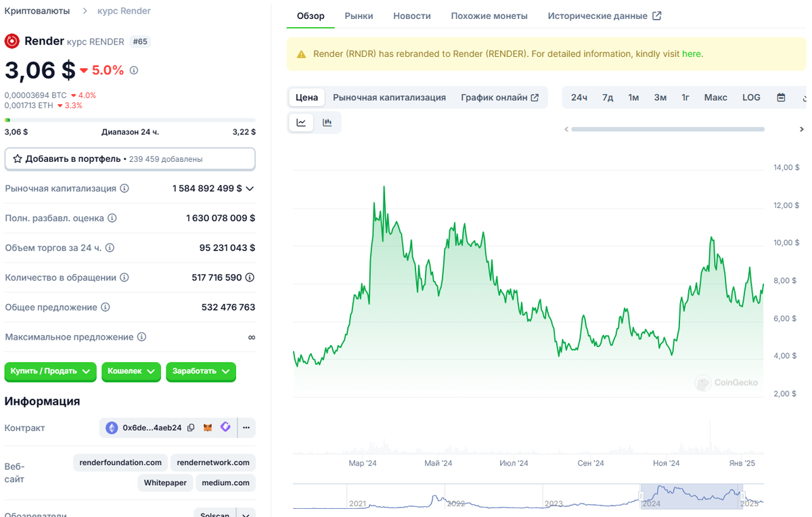Screen dimensions: 812x517
Task: Click the Phantom wallet icon
Action: [225, 427]
